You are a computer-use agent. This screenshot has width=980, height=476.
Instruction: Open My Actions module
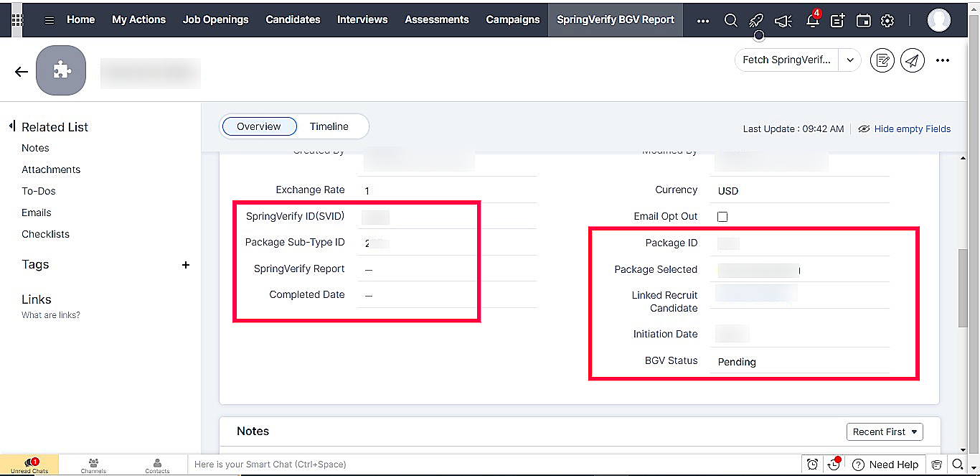(x=139, y=19)
